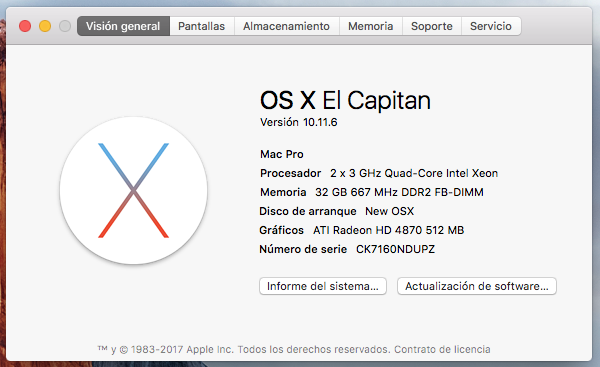
Task: Launch Actualización de software
Action: click(x=477, y=286)
